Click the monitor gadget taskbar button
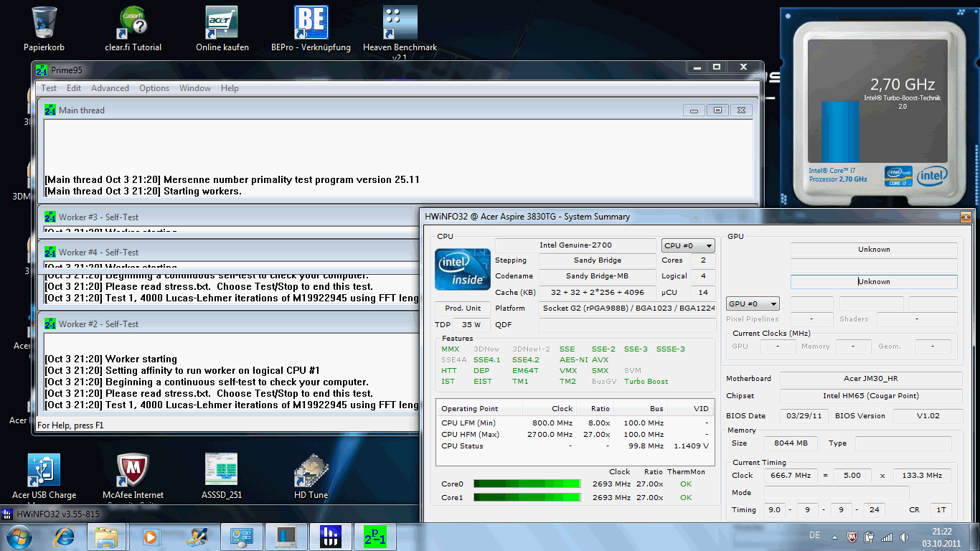980x551 pixels. tap(286, 537)
